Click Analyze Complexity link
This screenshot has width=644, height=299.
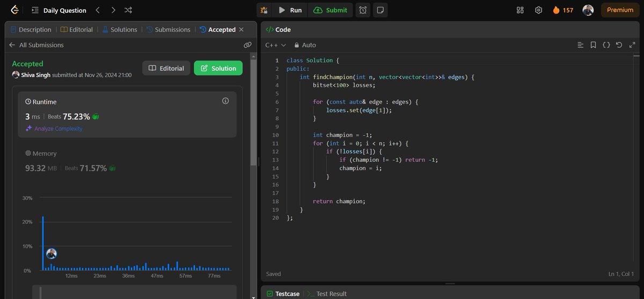click(x=54, y=129)
